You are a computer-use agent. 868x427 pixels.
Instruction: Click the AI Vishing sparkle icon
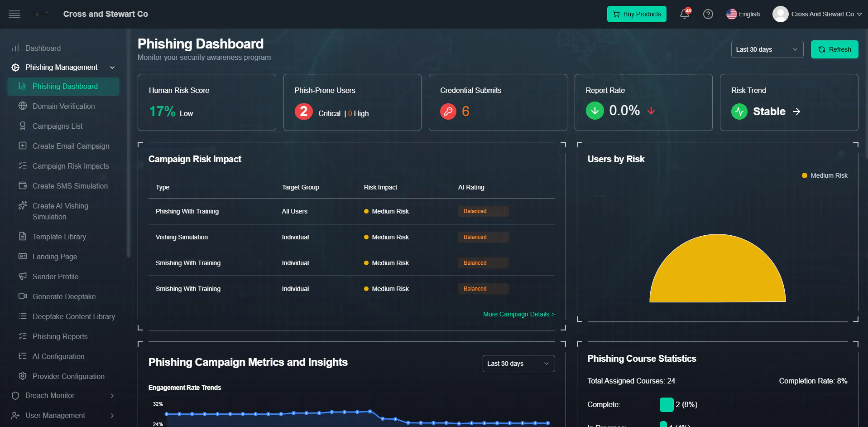tap(23, 206)
